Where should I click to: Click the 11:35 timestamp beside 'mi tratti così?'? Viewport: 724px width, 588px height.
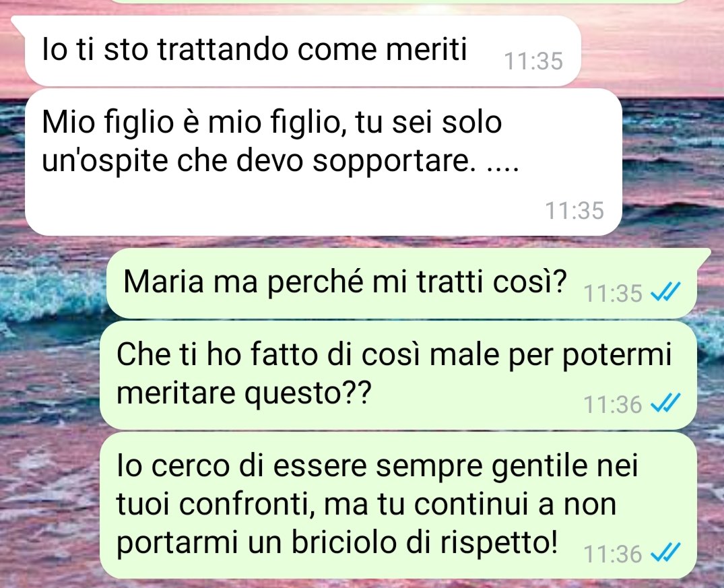(x=613, y=293)
